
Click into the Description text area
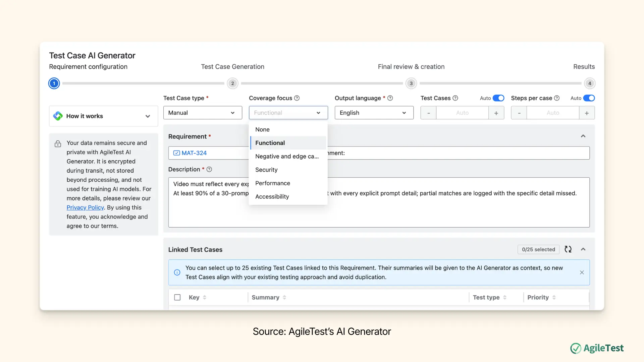pos(379,202)
